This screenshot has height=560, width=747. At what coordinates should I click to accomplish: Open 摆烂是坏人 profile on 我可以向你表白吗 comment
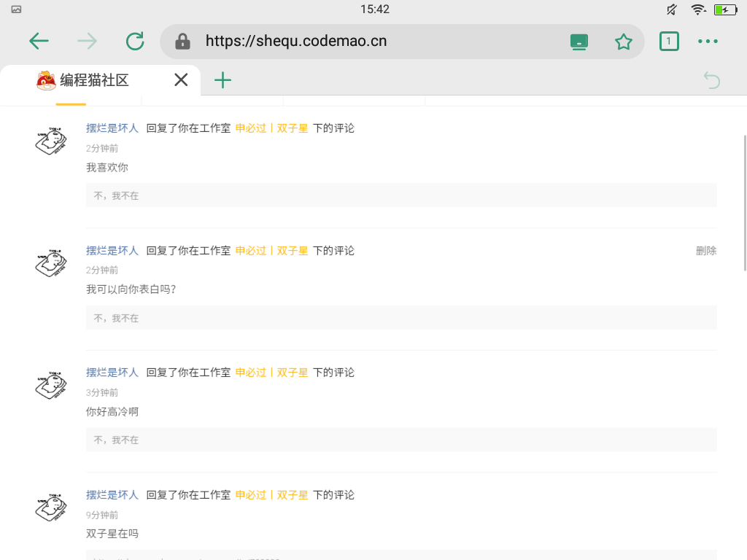coord(112,251)
